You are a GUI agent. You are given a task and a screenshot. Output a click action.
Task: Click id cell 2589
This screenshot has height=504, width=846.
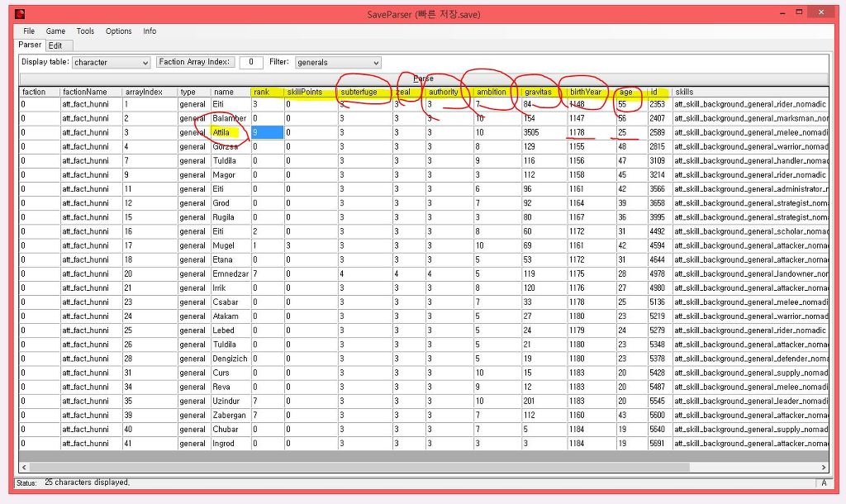point(659,132)
